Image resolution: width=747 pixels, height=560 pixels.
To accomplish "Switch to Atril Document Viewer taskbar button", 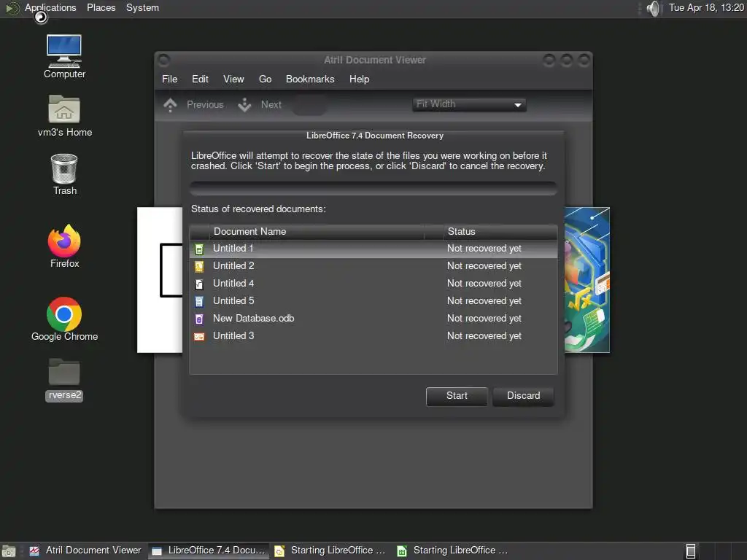I will click(x=86, y=551).
